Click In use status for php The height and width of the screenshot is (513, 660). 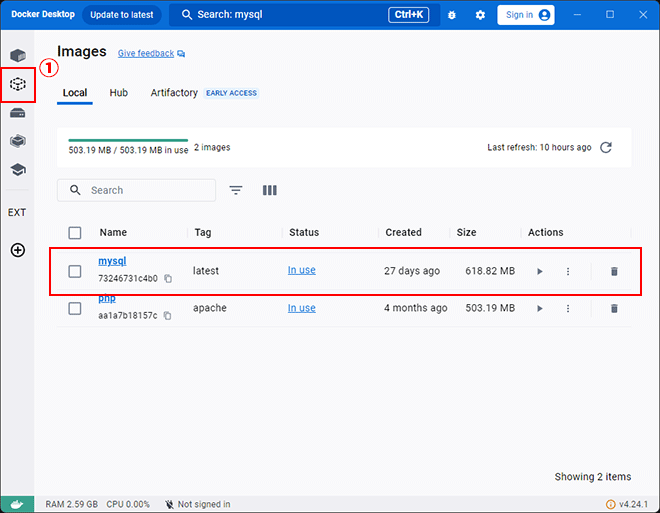tap(302, 308)
